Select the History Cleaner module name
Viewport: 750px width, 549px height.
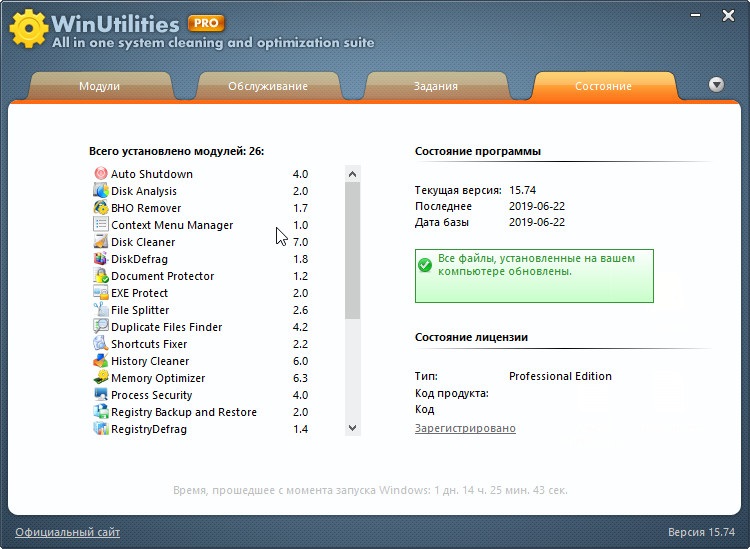click(x=150, y=361)
